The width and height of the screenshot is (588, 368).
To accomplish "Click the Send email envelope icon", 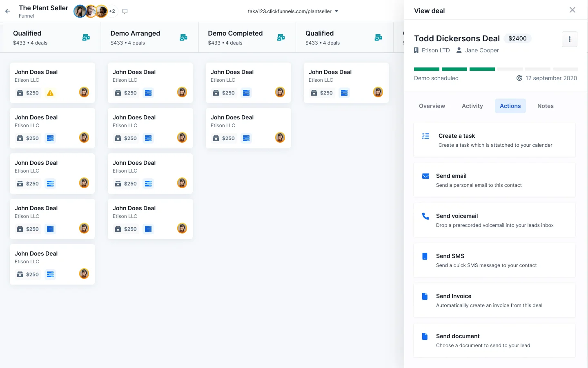I will [x=425, y=176].
